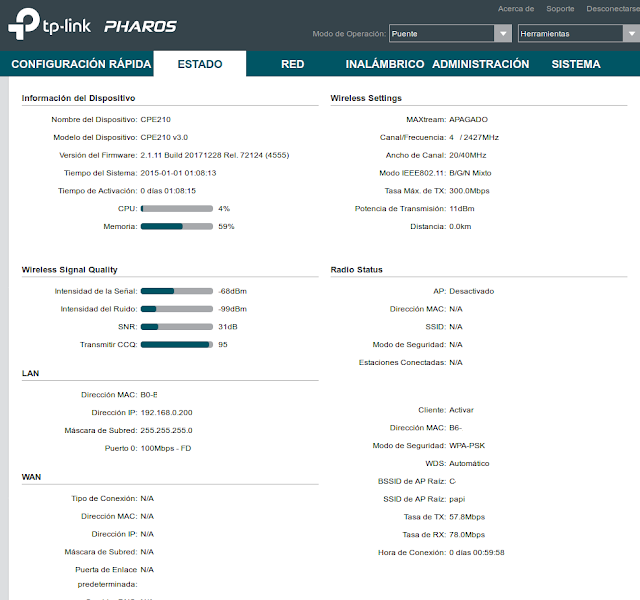The width and height of the screenshot is (640, 600).
Task: Click uptime value 0 días 01:08:15
Action: tap(168, 191)
